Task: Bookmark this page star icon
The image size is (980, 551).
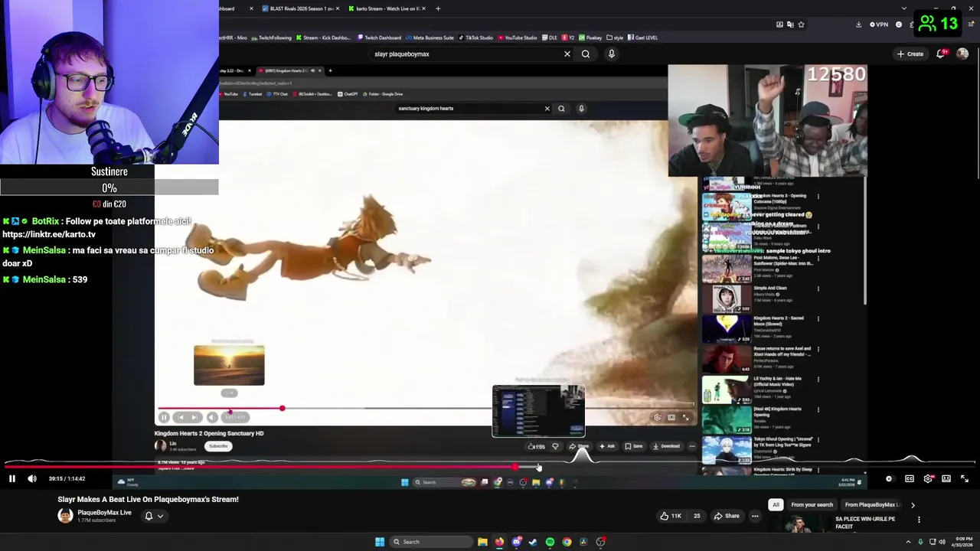Action: tap(801, 24)
